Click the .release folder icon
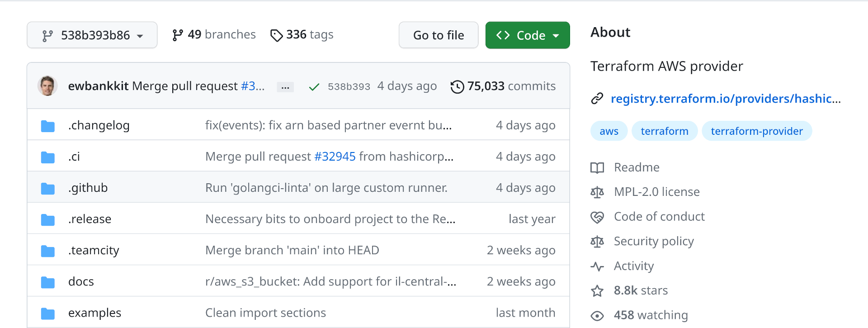 coord(48,219)
